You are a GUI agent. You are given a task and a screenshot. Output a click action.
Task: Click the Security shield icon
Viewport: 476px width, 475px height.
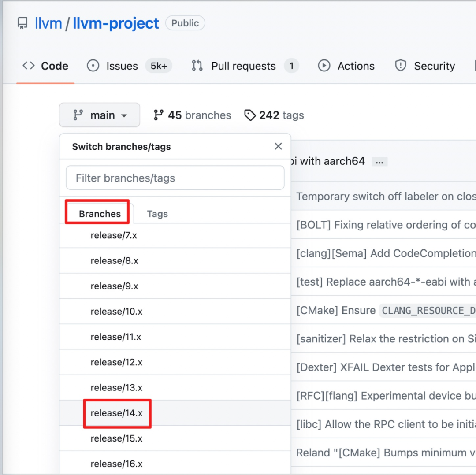(x=400, y=66)
